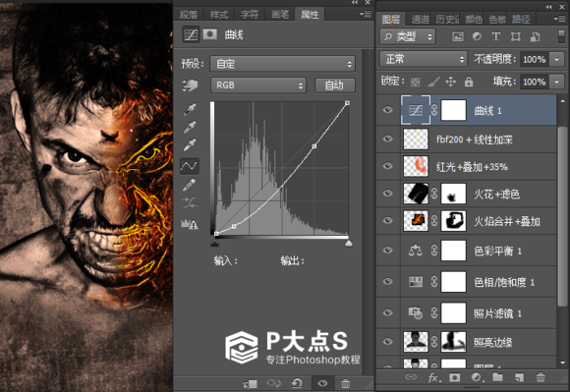
Task: Click the 自动 auto button
Action: (x=334, y=85)
